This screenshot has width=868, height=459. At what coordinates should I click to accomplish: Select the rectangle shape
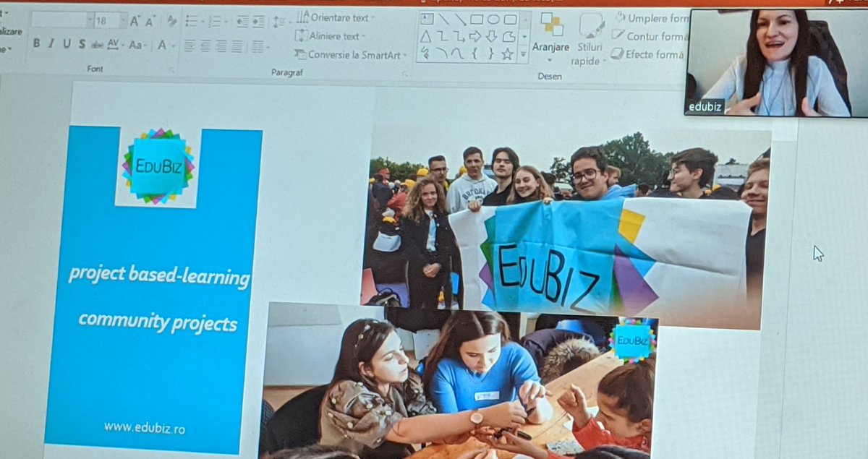point(477,20)
